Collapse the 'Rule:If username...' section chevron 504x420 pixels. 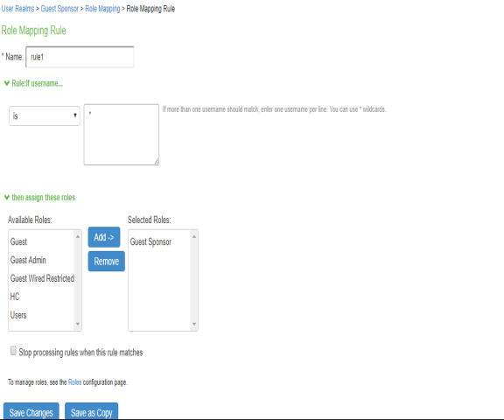tap(7, 83)
